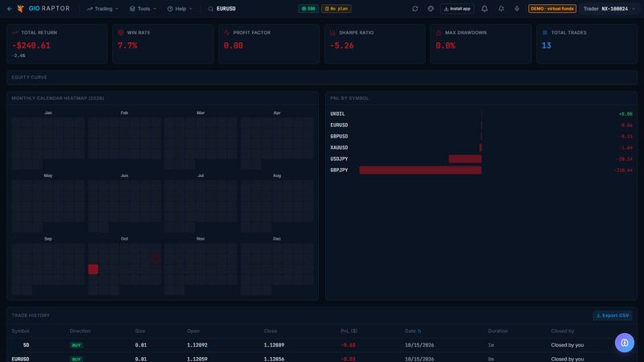Click the Total Trades hash icon
The height and width of the screenshot is (362, 644).
click(x=545, y=32)
